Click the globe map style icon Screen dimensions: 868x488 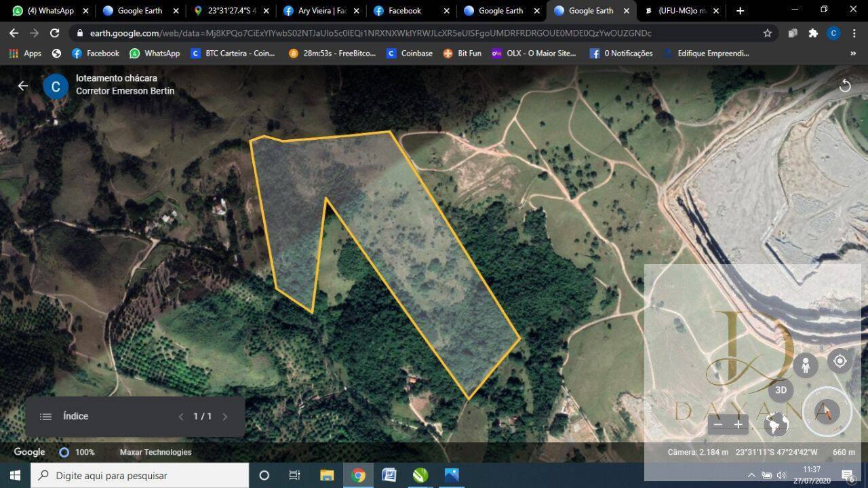tap(776, 424)
